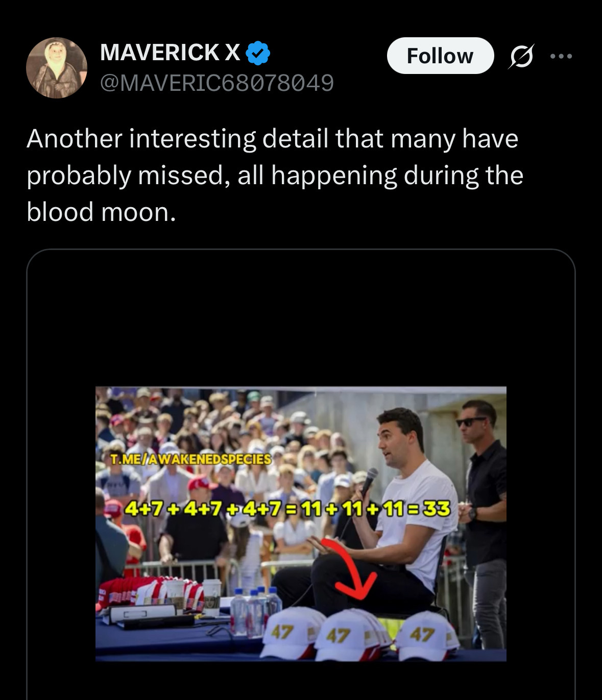Click the coffee cup on the table
Viewport: 602px width, 700px height.
point(211,596)
